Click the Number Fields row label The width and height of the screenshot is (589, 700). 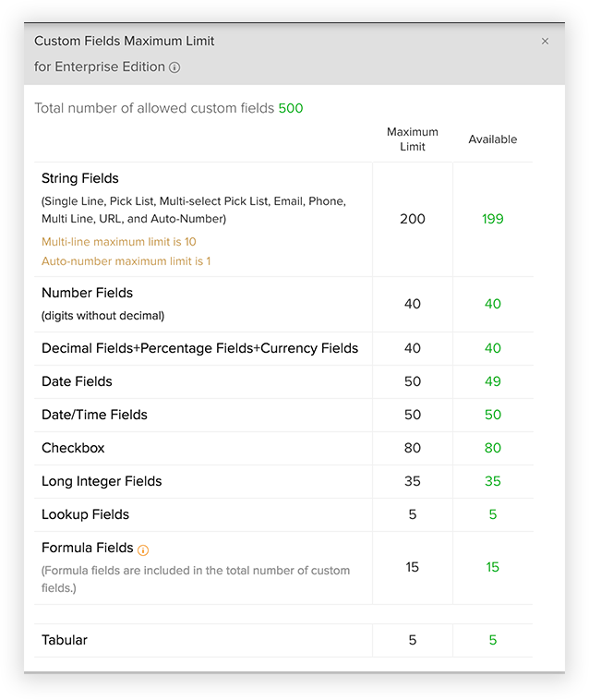tap(87, 293)
